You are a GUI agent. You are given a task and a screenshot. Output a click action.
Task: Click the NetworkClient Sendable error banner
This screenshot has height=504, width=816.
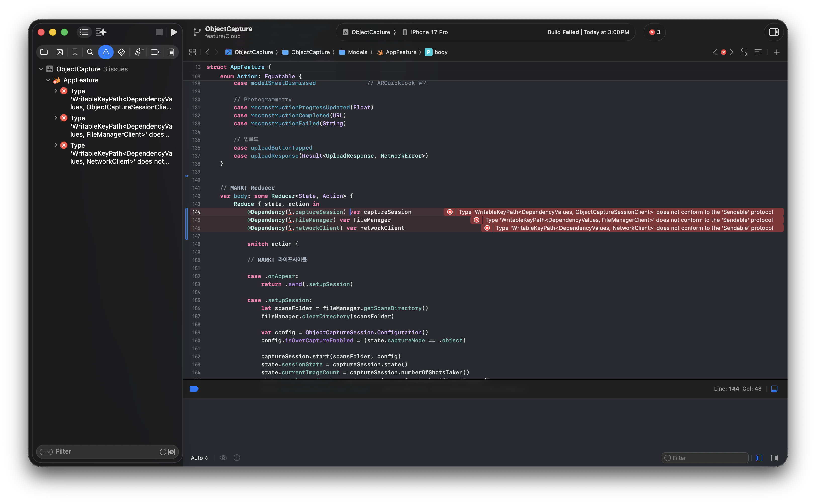tap(634, 228)
